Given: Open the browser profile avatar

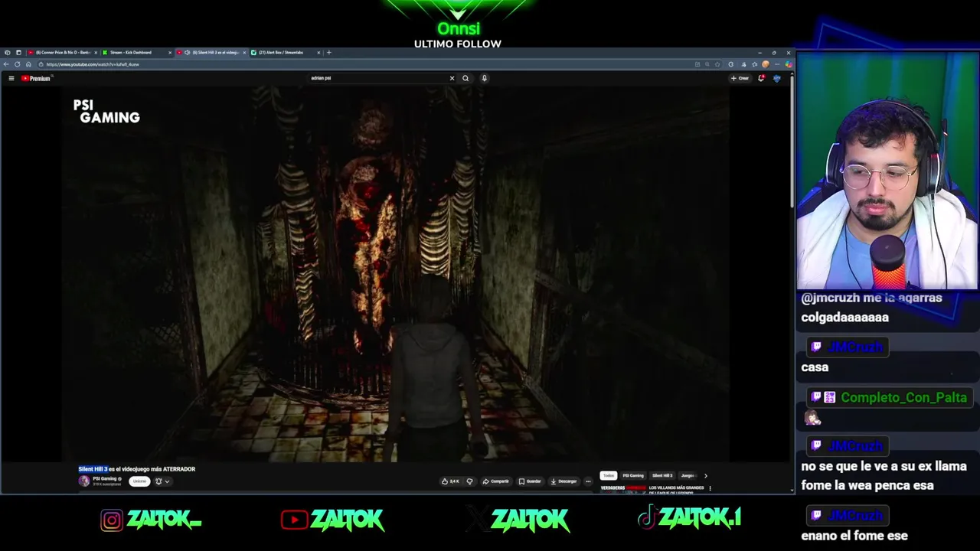Looking at the screenshot, I should (766, 64).
